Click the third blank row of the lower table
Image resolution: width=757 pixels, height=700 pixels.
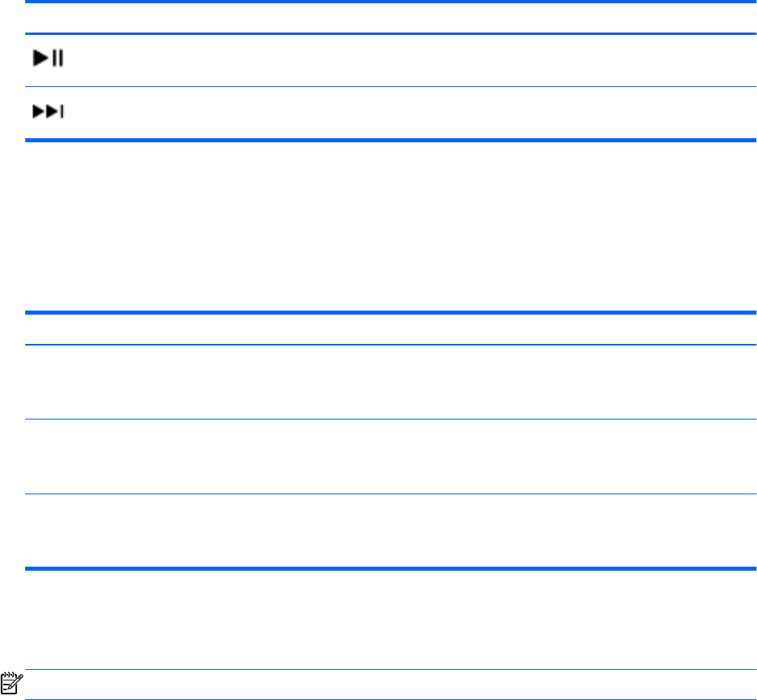(x=390, y=530)
